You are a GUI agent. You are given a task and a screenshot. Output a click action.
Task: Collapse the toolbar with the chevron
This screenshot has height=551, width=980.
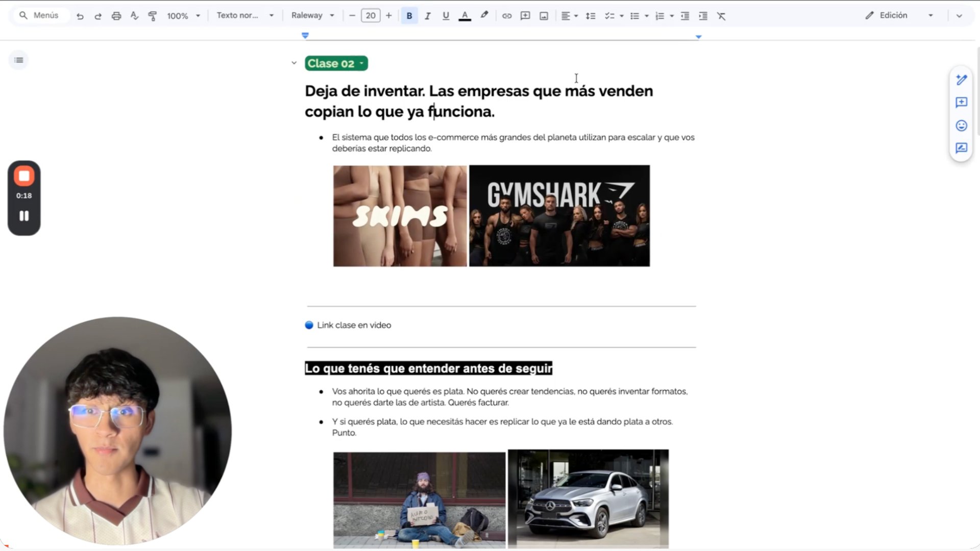tap(959, 16)
